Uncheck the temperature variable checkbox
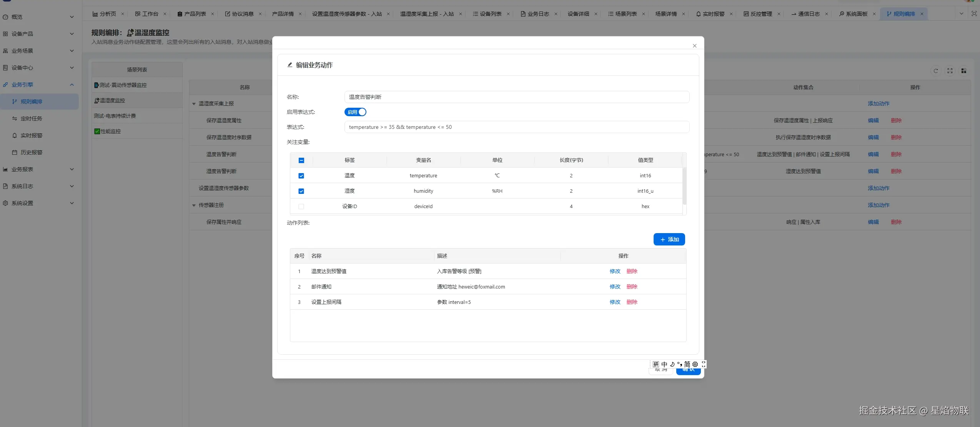The image size is (980, 427). (x=301, y=176)
